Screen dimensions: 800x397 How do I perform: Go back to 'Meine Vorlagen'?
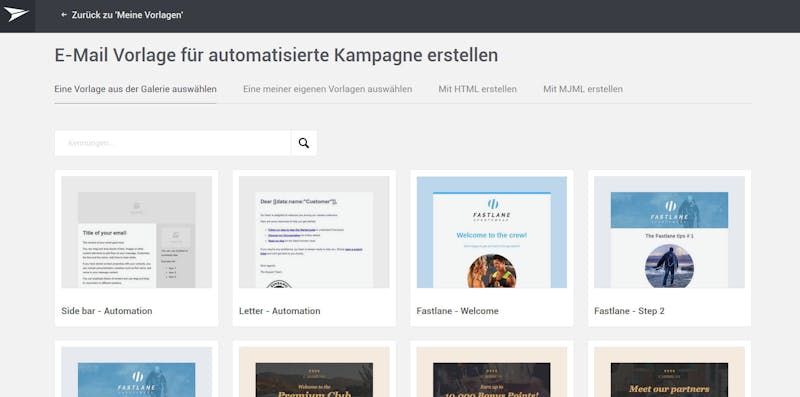(122, 15)
